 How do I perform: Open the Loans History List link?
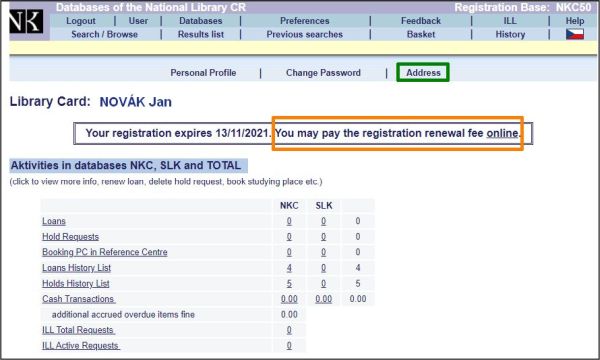77,268
